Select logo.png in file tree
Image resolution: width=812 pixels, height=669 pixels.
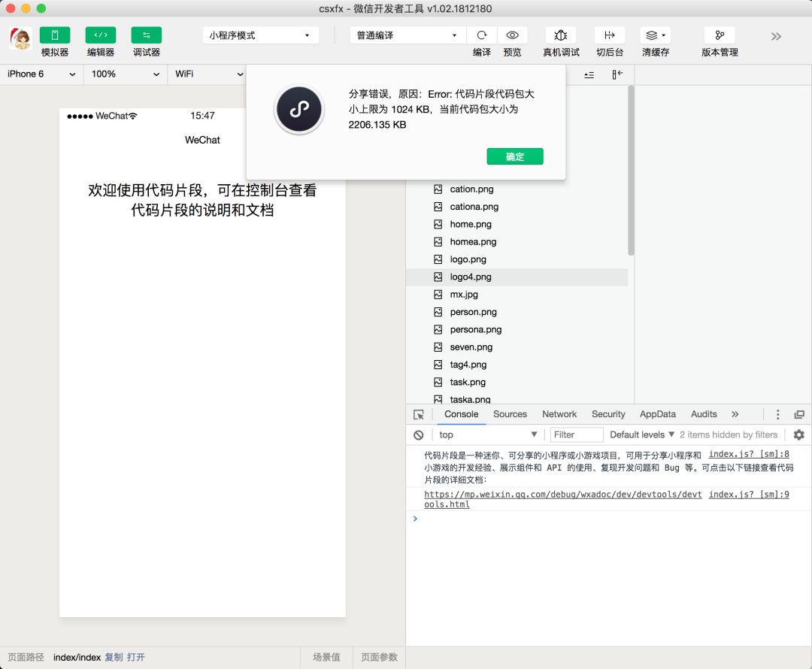point(468,259)
